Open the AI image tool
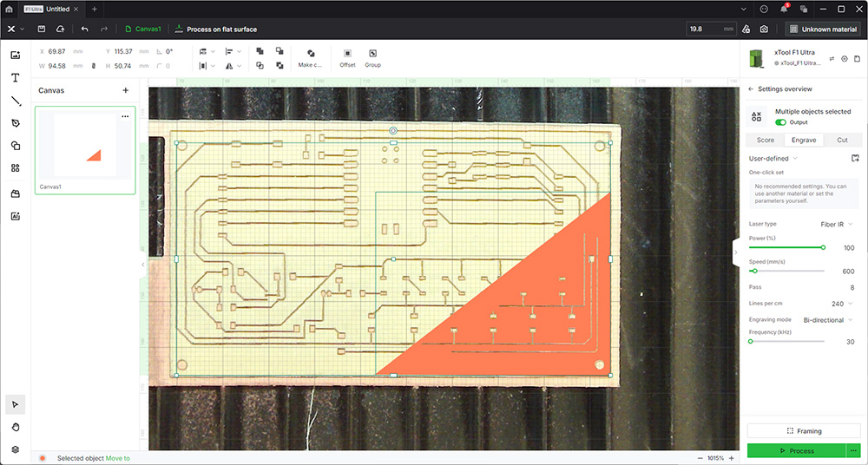The height and width of the screenshot is (465, 868). tap(16, 216)
